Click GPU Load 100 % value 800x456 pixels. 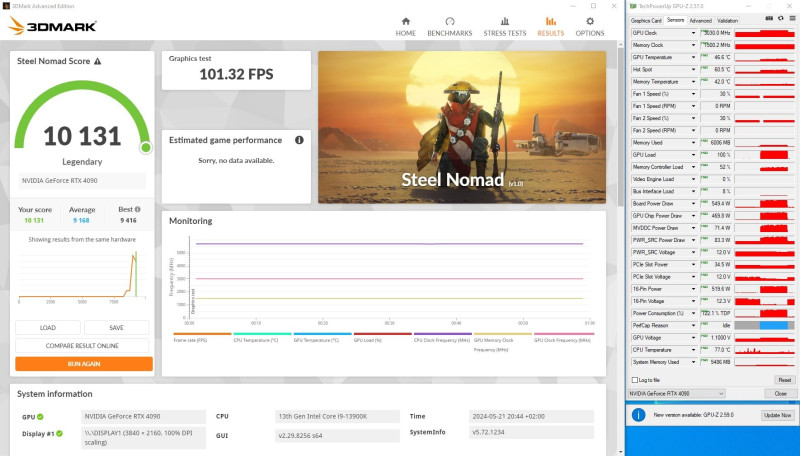pos(716,155)
